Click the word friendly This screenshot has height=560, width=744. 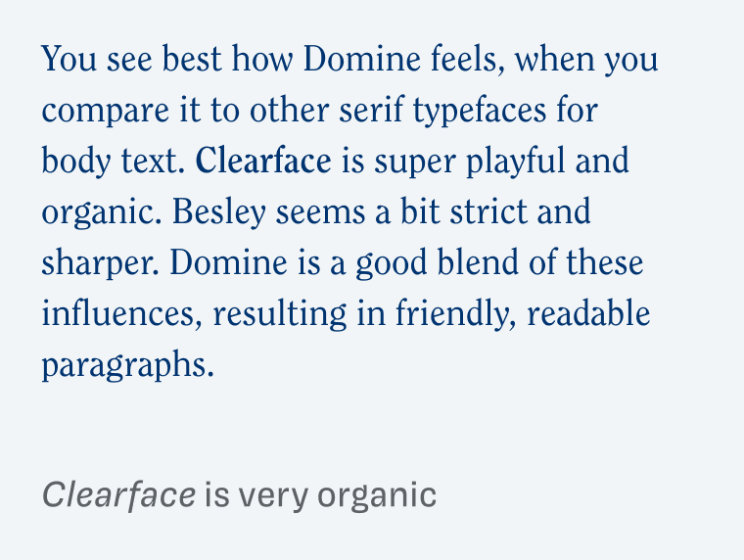[x=455, y=314]
